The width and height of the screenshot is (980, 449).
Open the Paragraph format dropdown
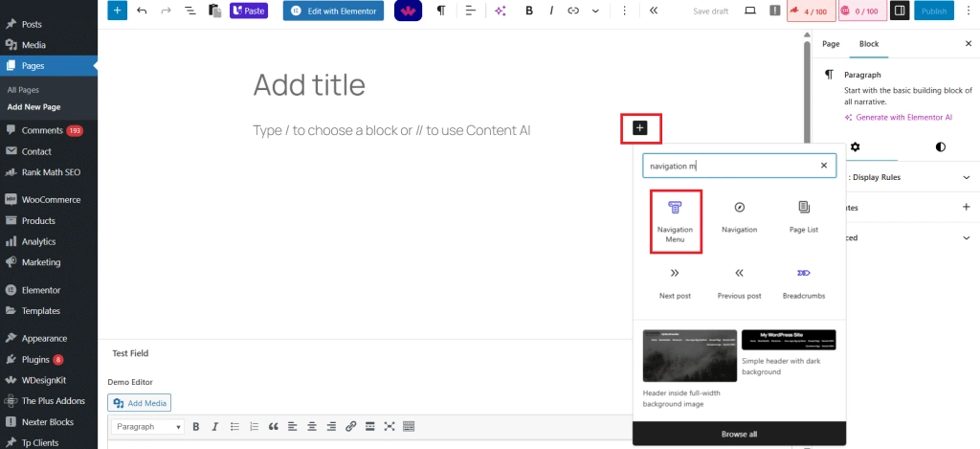coord(147,426)
